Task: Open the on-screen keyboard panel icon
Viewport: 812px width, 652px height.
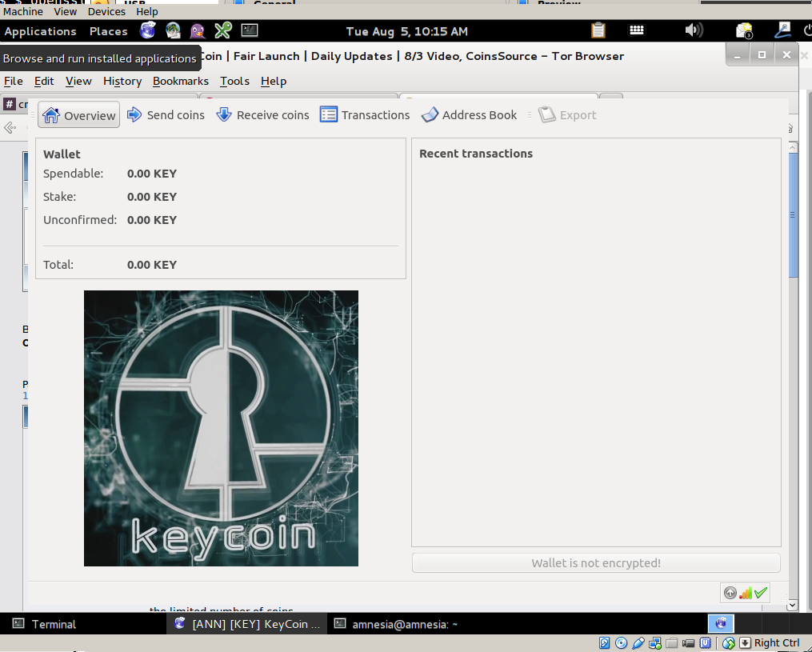Action: [x=637, y=30]
